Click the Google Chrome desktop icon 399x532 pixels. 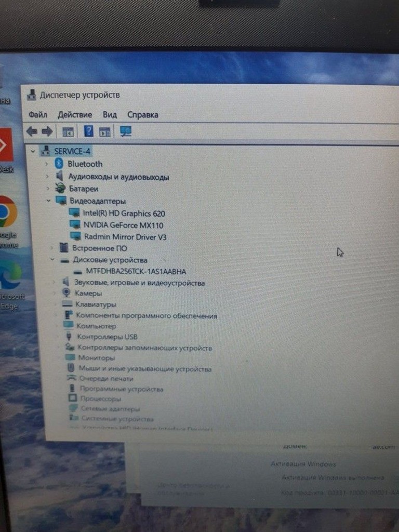[x=7, y=212]
